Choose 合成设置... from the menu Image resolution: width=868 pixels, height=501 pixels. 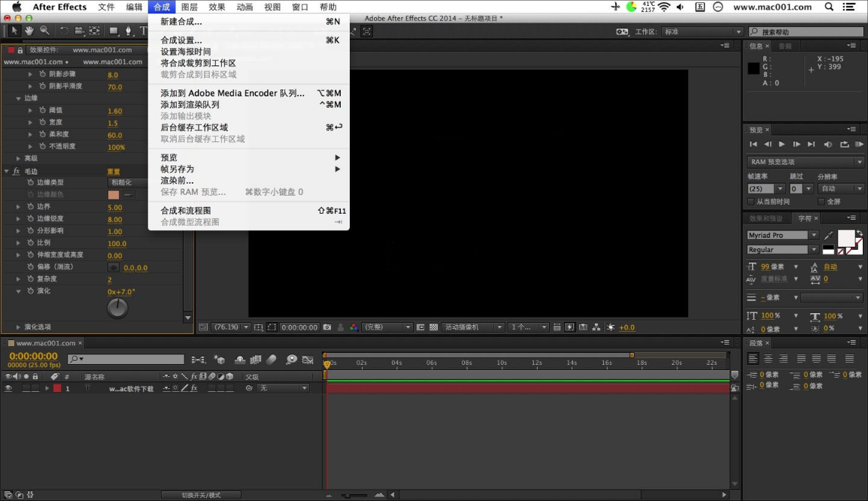click(181, 40)
